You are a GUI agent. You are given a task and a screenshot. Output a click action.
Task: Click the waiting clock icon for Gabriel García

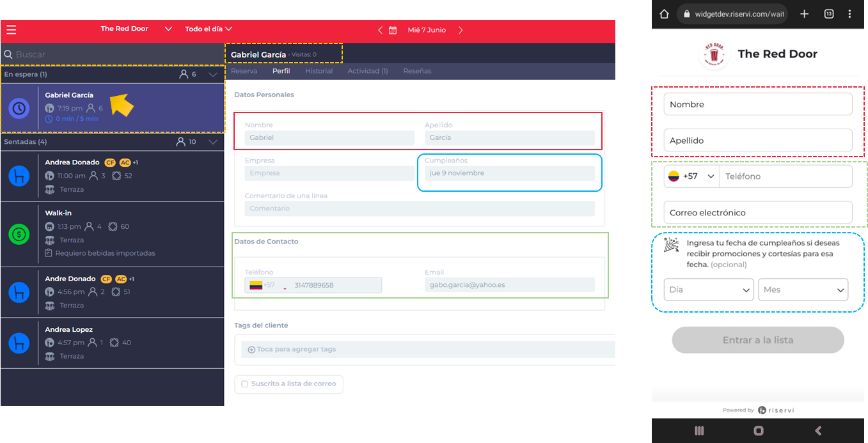pos(19,108)
